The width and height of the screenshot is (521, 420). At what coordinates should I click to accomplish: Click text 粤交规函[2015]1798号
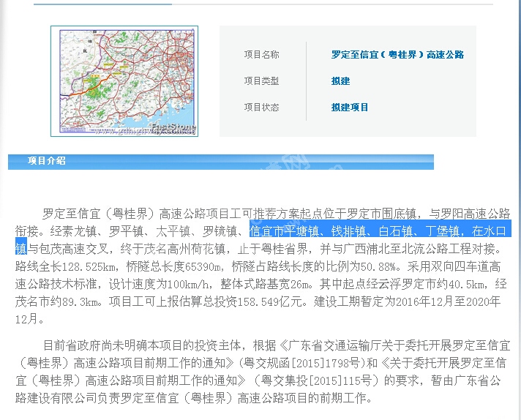[301, 363]
